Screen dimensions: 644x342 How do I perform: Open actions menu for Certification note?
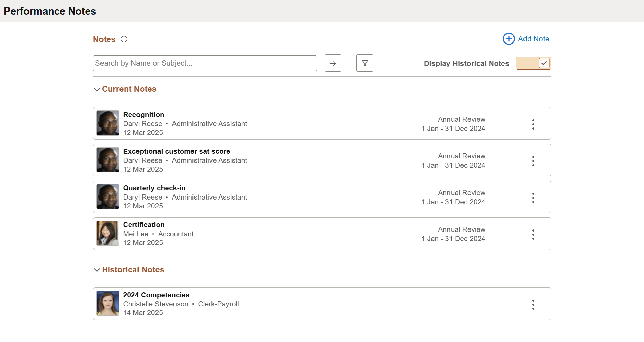point(533,235)
